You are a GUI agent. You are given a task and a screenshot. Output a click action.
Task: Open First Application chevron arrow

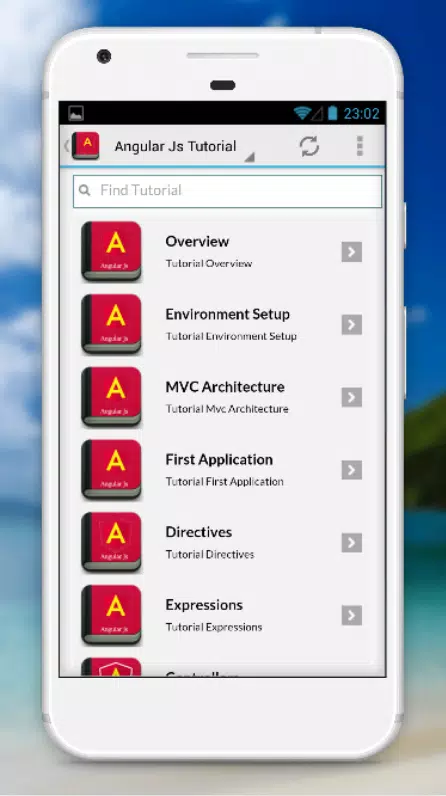click(x=352, y=470)
